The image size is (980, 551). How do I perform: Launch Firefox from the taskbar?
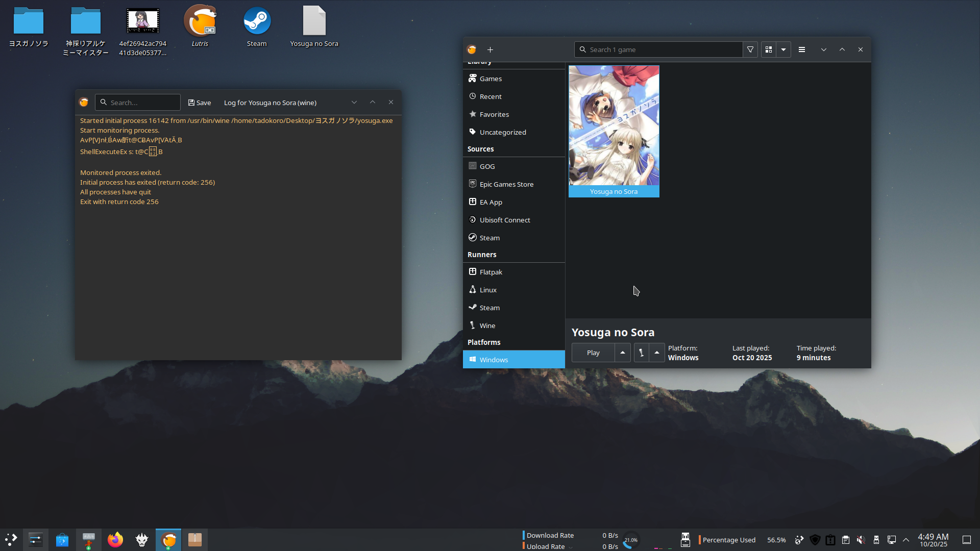(115, 540)
